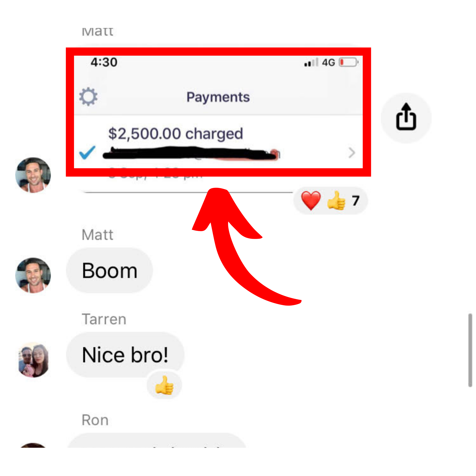The width and height of the screenshot is (476, 476).
Task: Tap the share icon beside the image
Action: point(406,118)
